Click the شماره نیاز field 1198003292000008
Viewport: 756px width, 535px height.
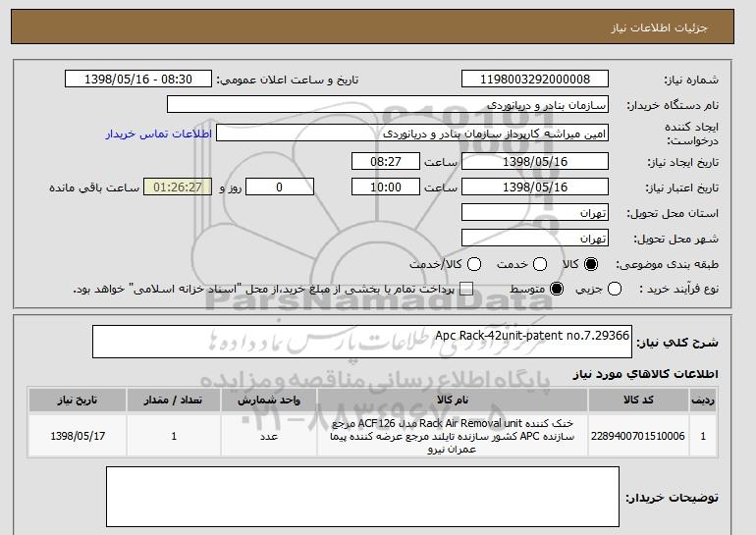[535, 80]
